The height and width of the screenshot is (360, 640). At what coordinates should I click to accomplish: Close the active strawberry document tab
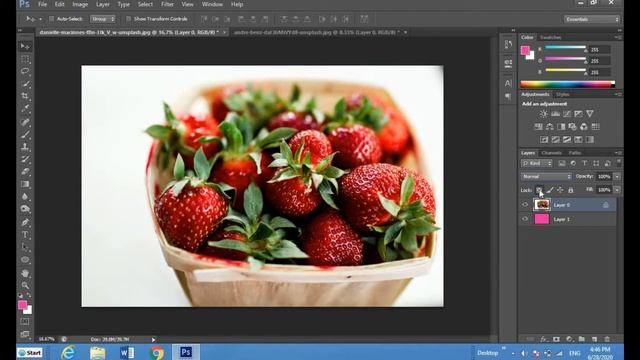point(224,32)
